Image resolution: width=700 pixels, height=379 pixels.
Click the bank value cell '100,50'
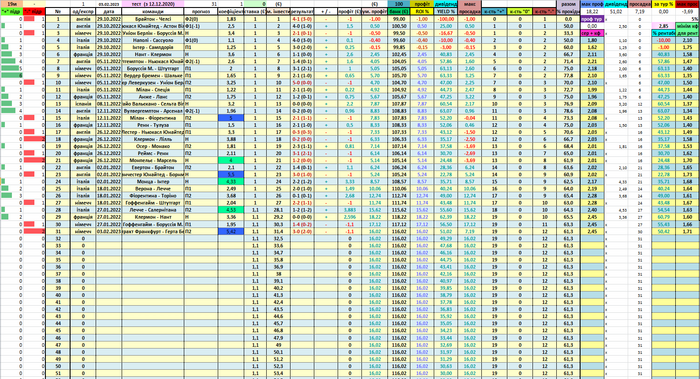pyautogui.click(x=399, y=26)
